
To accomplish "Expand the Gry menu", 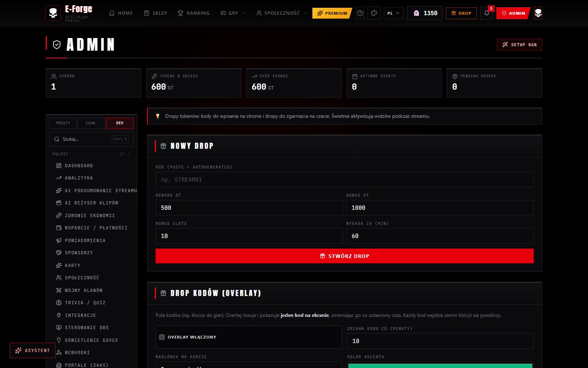I will click(x=233, y=13).
